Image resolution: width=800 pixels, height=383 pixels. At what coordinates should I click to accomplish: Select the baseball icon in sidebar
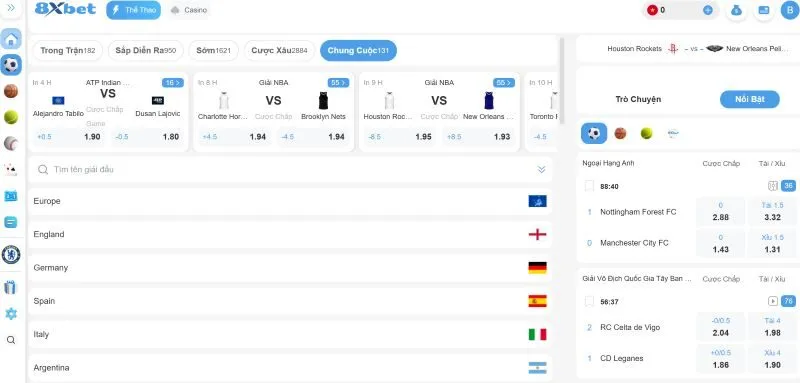click(11, 143)
